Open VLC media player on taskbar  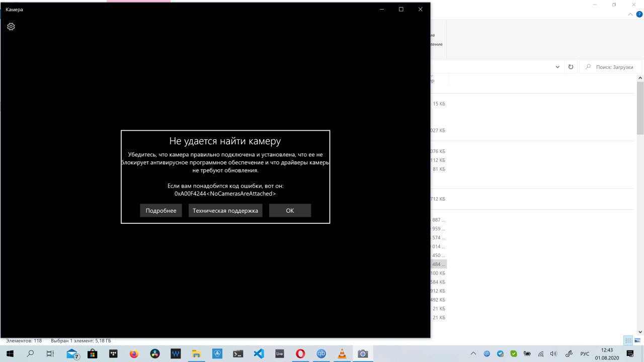pos(342,353)
